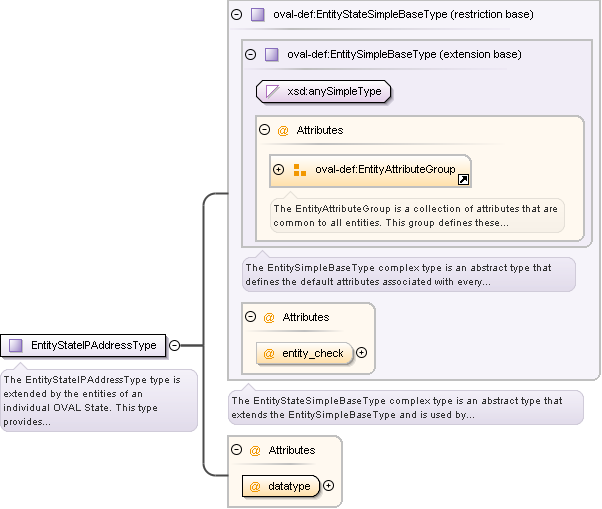Click the arrow link icon on EntityAttributeGroup
The height and width of the screenshot is (509, 602).
pos(463,180)
